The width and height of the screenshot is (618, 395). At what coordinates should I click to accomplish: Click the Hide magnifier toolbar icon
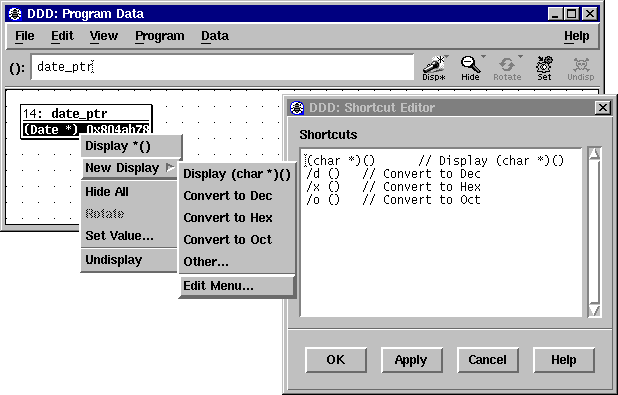coord(470,68)
